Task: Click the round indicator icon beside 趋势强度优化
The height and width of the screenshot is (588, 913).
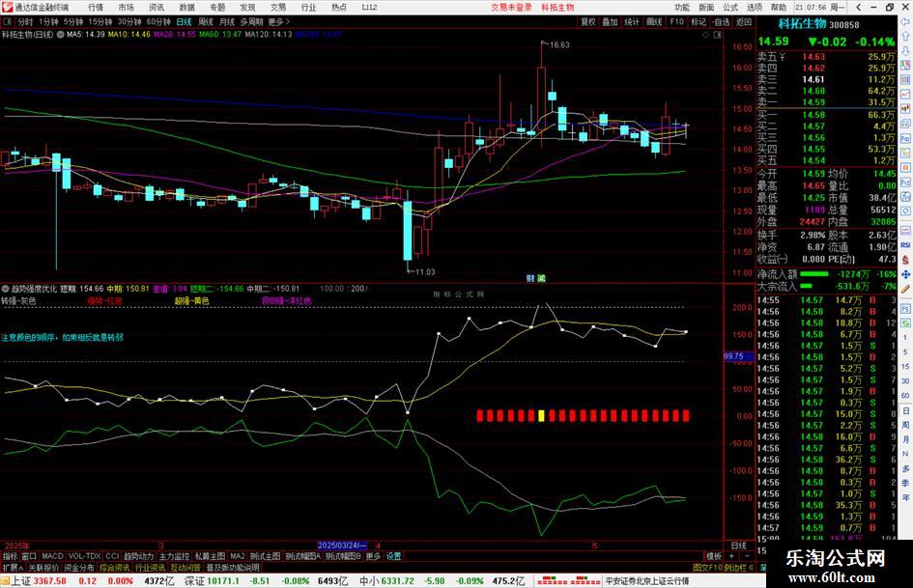Action: click(5, 288)
